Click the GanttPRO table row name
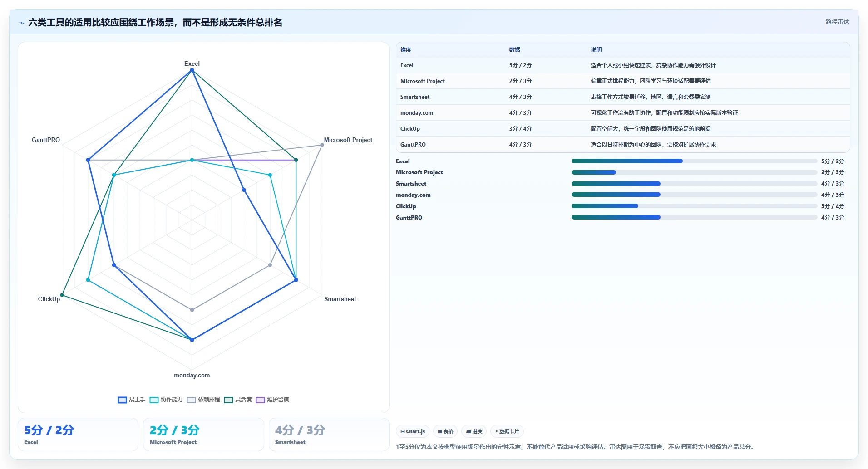 [413, 145]
